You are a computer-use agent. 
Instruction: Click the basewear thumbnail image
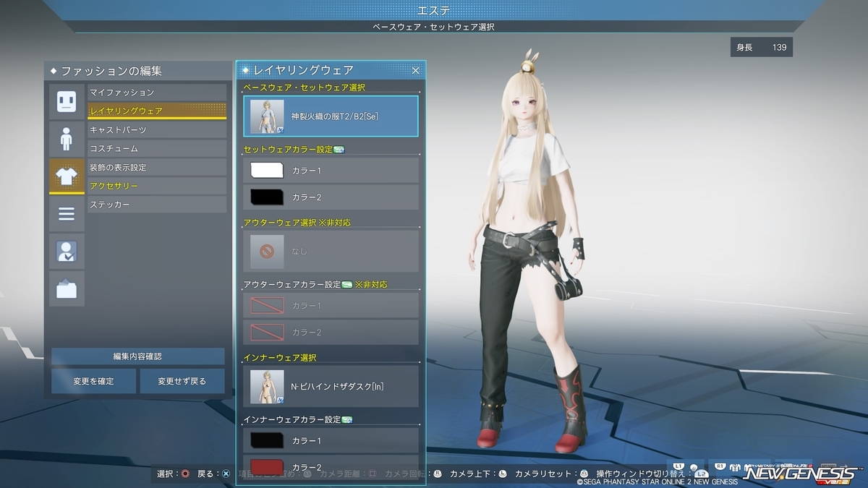(x=267, y=116)
